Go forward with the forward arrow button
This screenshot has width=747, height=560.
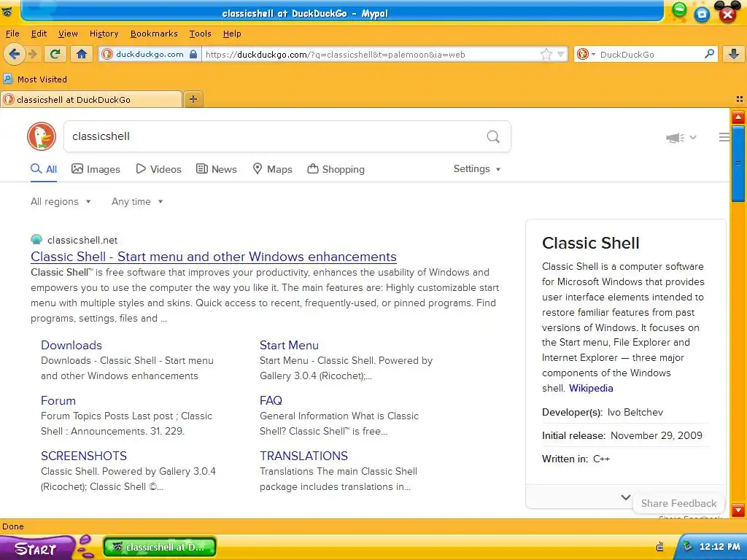point(32,54)
